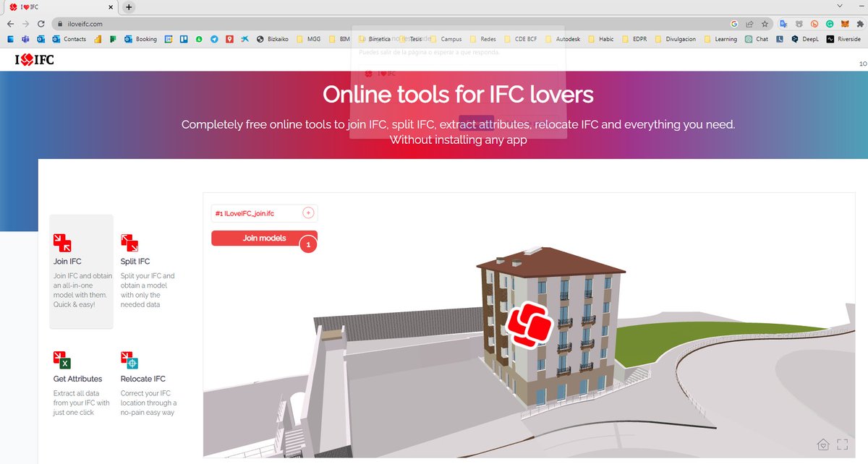Switch to the I love IFC tab
This screenshot has height=464, width=868.
pyautogui.click(x=61, y=7)
